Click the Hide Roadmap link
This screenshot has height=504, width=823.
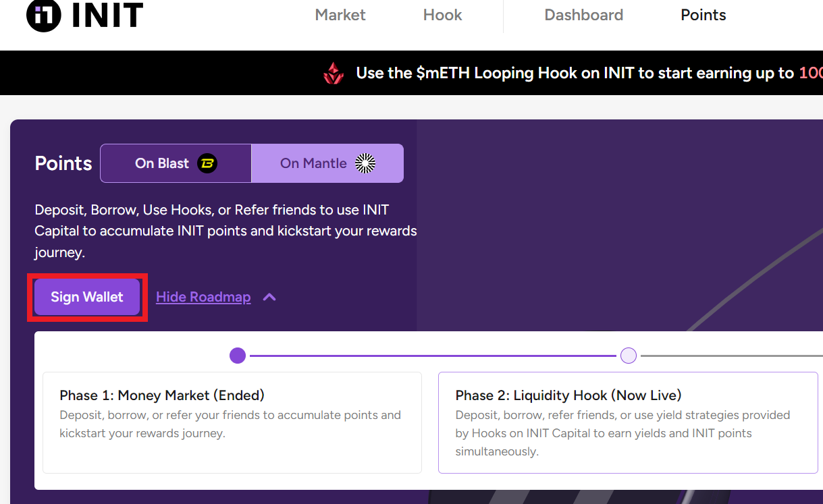(x=203, y=297)
